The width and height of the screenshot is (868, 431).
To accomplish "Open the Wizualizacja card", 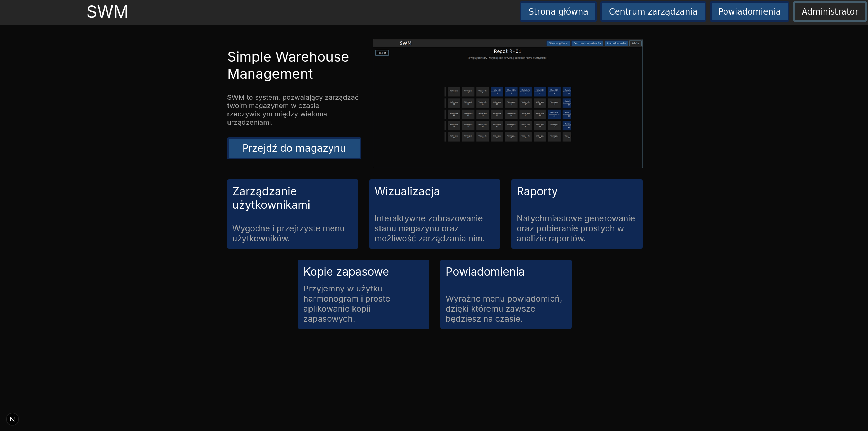I will pyautogui.click(x=435, y=214).
